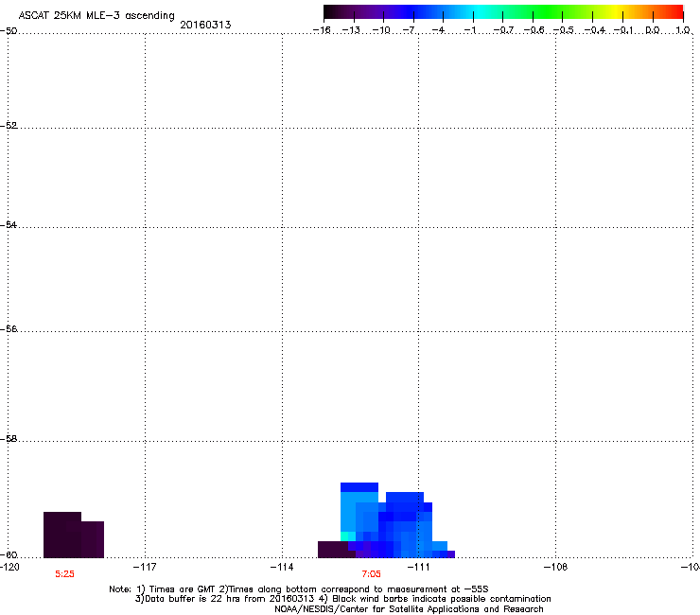This screenshot has width=700, height=615.
Task: Click the longitude label -111
Action: click(418, 567)
